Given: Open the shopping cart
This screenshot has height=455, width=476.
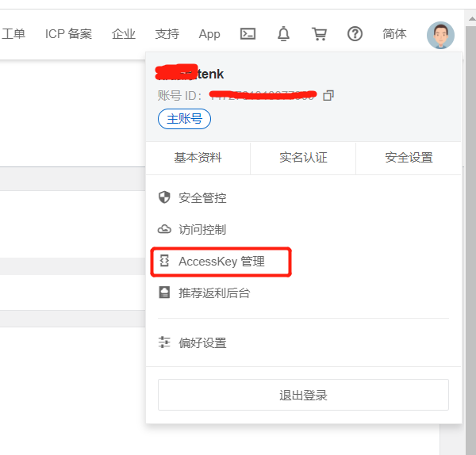Looking at the screenshot, I should tap(320, 34).
